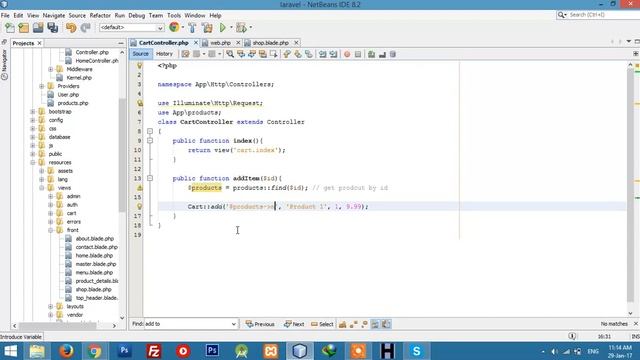Close the find bar
This screenshot has height=360, width=640.
pos(636,324)
